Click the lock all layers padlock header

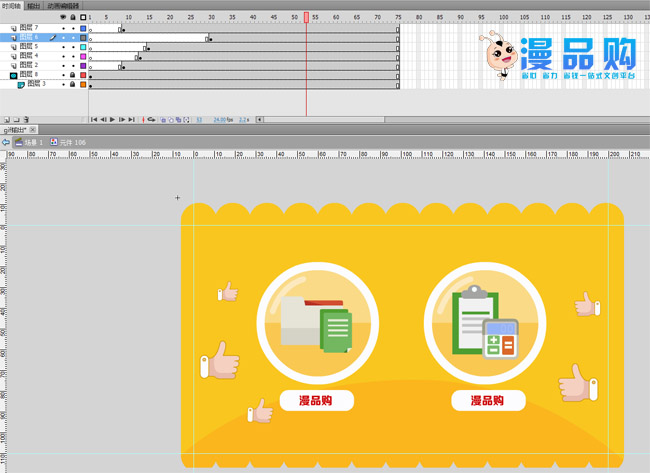[x=73, y=17]
